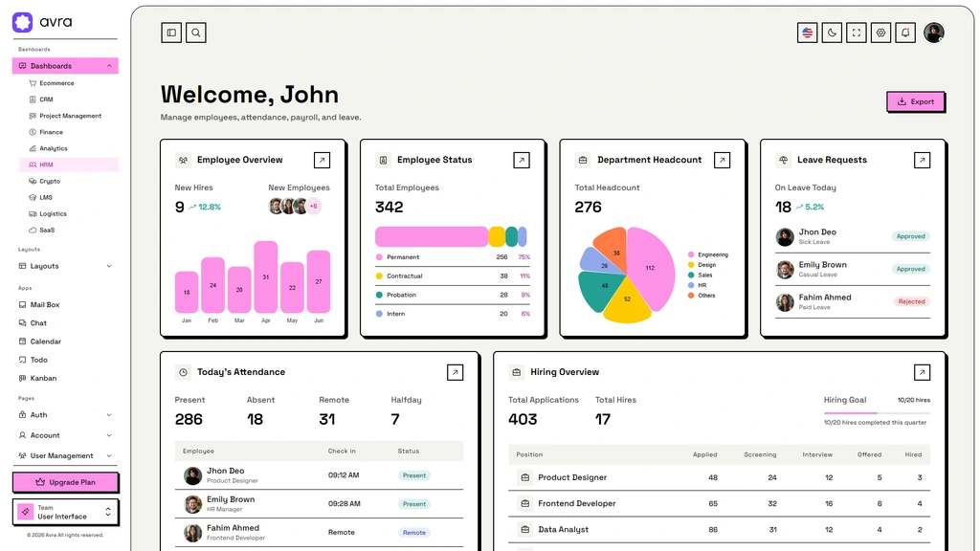Open fullscreen mode icon
The height and width of the screenshot is (551, 980).
coord(857,33)
